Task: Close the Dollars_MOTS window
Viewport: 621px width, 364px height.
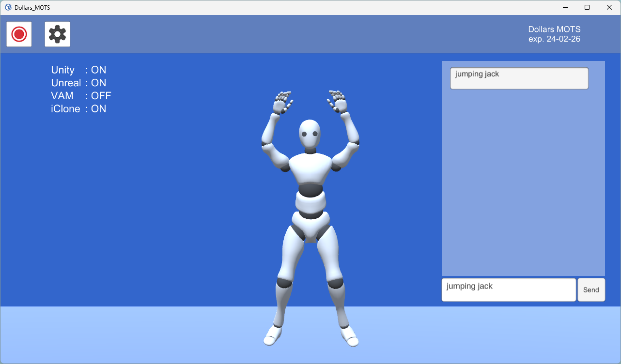Action: (609, 7)
